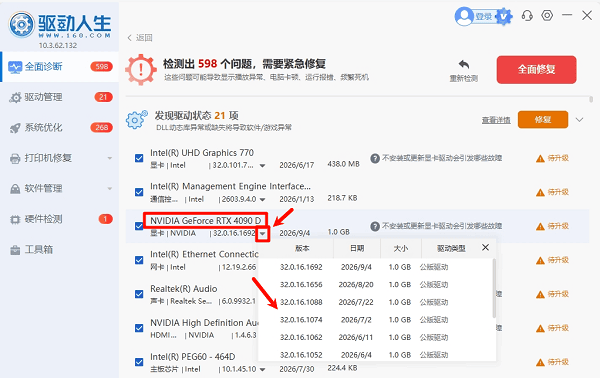Click the 登录 login text
600x378 pixels.
[484, 16]
